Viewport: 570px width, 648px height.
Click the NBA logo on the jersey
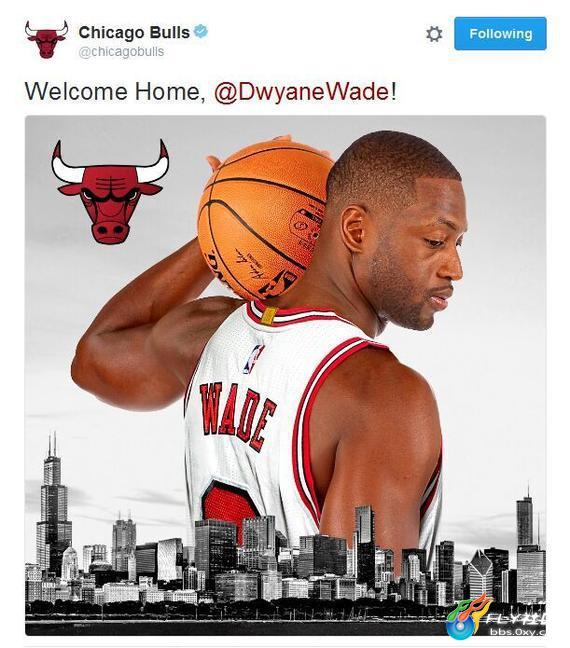pos(254,359)
